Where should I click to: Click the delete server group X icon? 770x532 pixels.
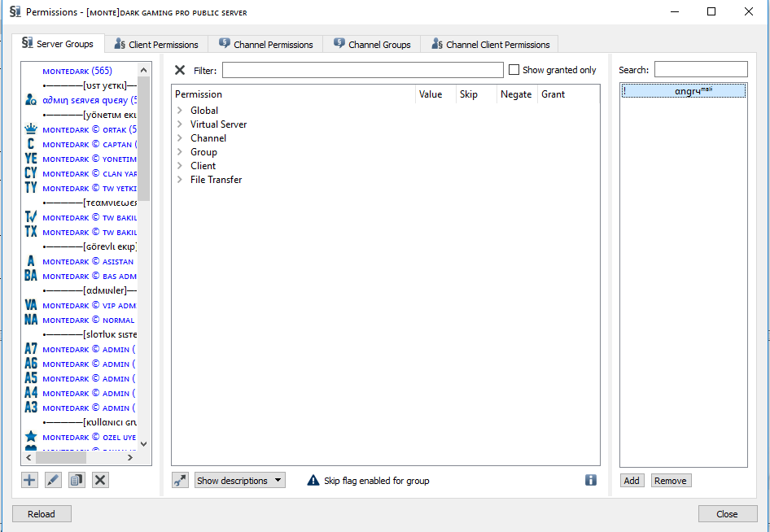tap(100, 480)
